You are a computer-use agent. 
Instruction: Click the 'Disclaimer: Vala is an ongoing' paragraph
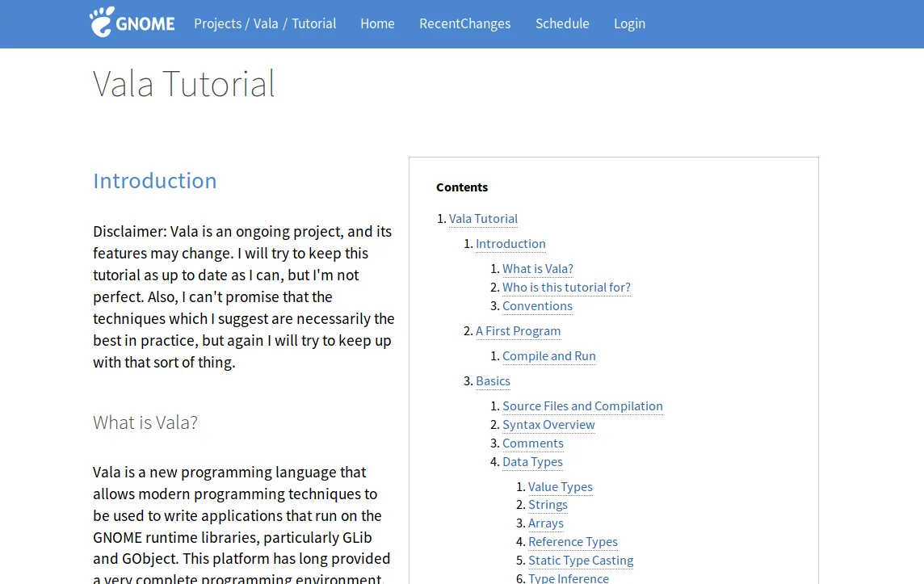pyautogui.click(x=243, y=297)
